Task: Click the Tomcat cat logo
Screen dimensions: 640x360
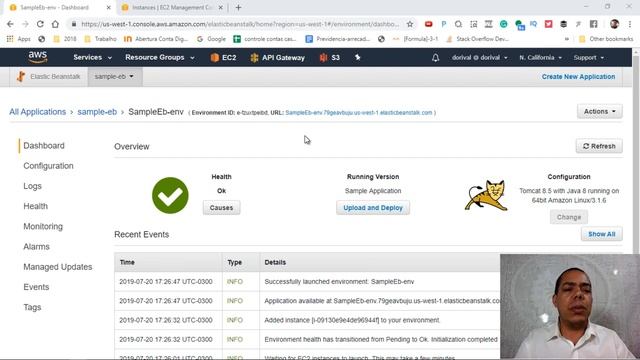Action: [486, 195]
